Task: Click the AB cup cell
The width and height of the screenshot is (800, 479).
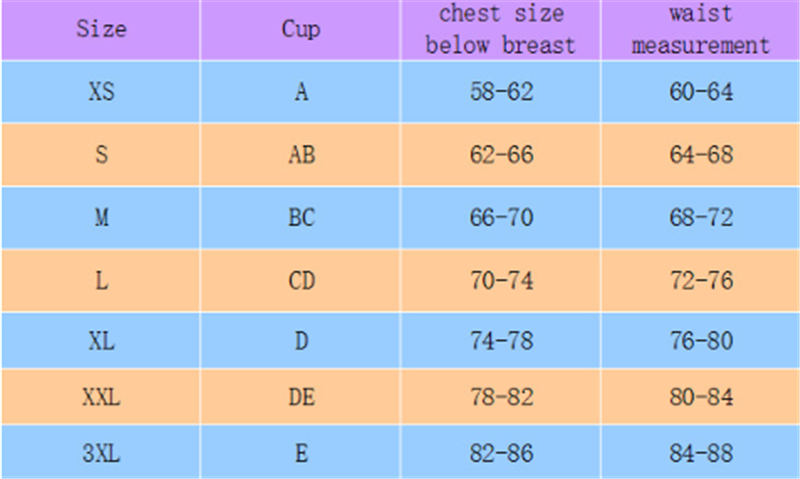Action: [x=301, y=155]
